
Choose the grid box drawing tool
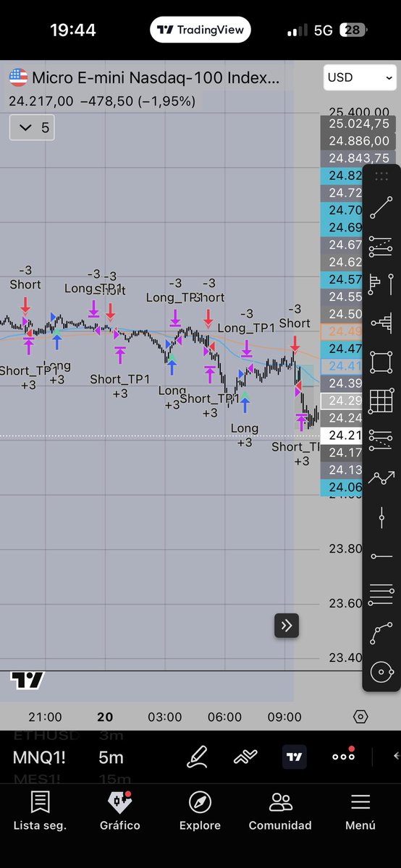coord(381,400)
